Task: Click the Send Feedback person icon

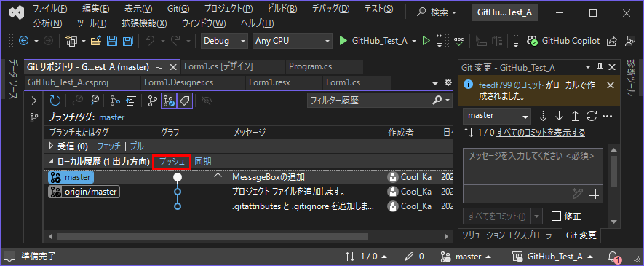Action: pyautogui.click(x=629, y=41)
